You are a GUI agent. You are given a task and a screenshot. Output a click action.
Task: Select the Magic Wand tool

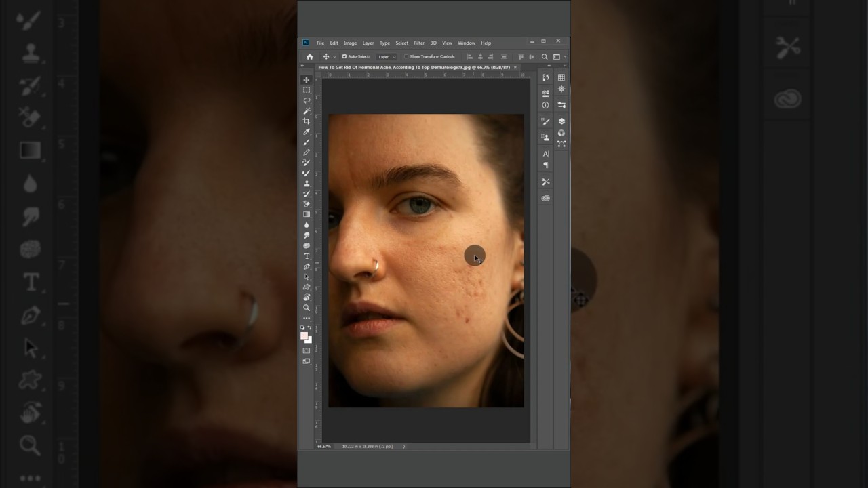coord(307,110)
